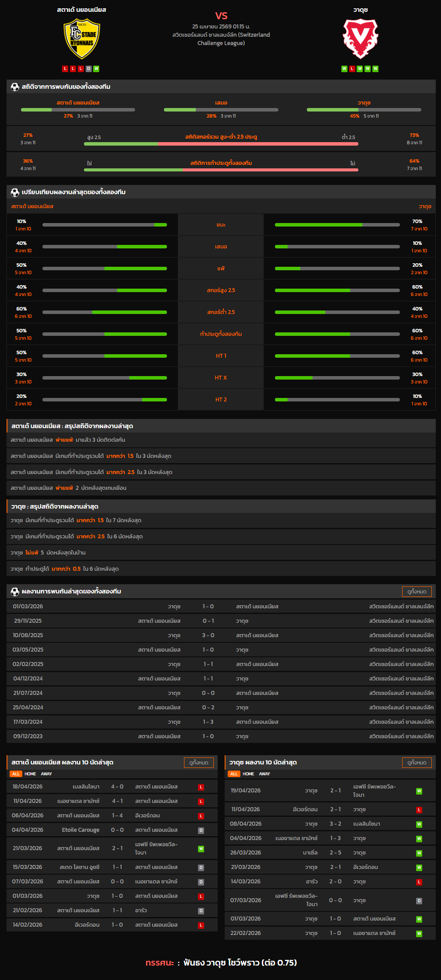Click the green W form badge under Stade Nyonnais logo
Image resolution: width=441 pixels, height=980 pixels.
(x=96, y=69)
